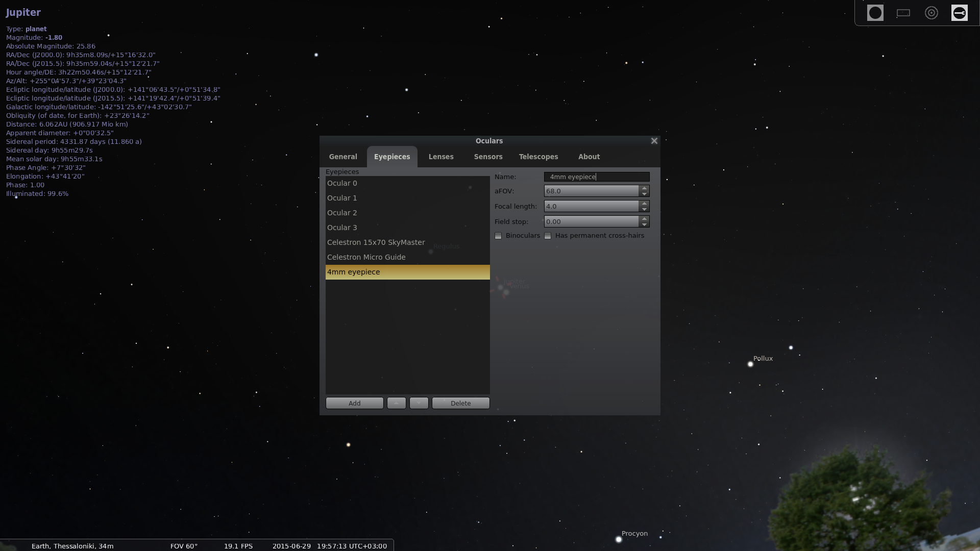980x551 pixels.
Task: Click the Delete eyepiece button
Action: click(x=461, y=403)
